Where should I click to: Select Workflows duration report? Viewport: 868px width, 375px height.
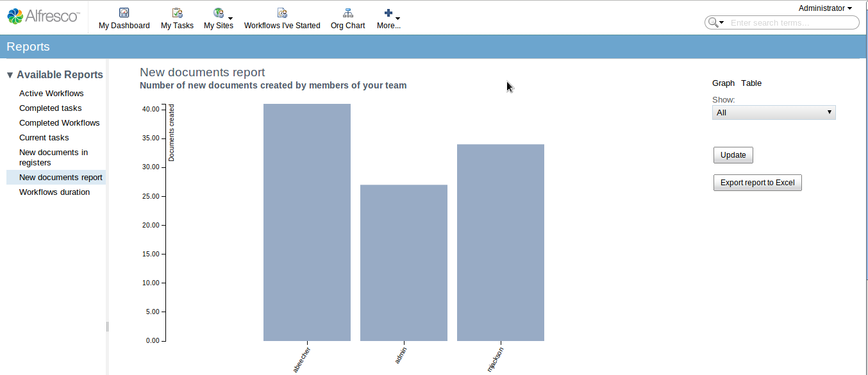(x=54, y=192)
